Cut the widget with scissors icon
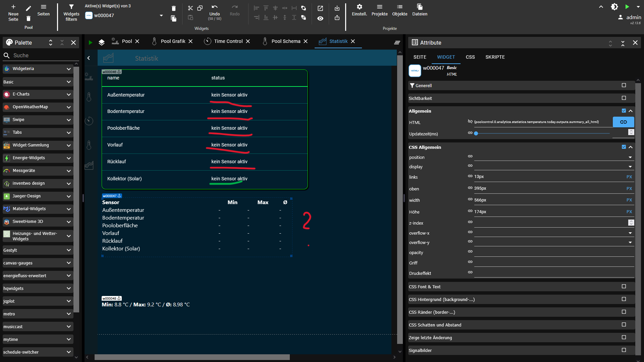644x362 pixels. pos(190,8)
